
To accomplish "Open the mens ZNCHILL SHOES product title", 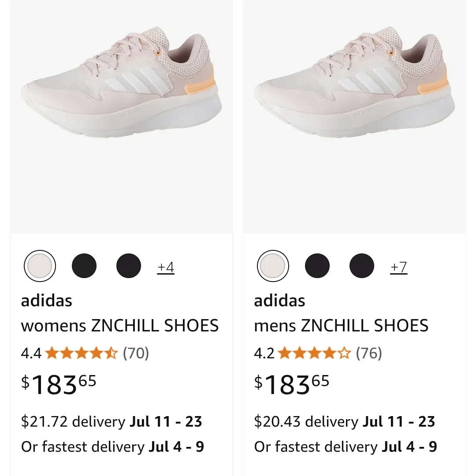I will pos(341,326).
